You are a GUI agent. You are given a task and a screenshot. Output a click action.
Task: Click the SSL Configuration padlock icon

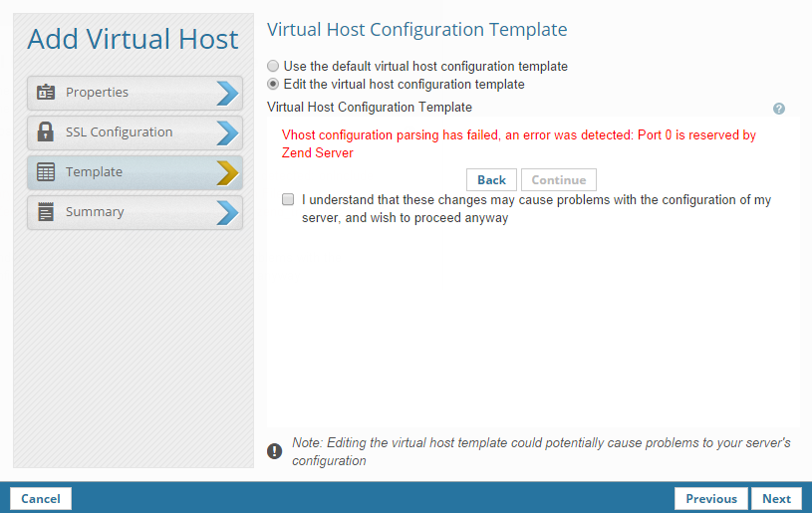point(46,132)
